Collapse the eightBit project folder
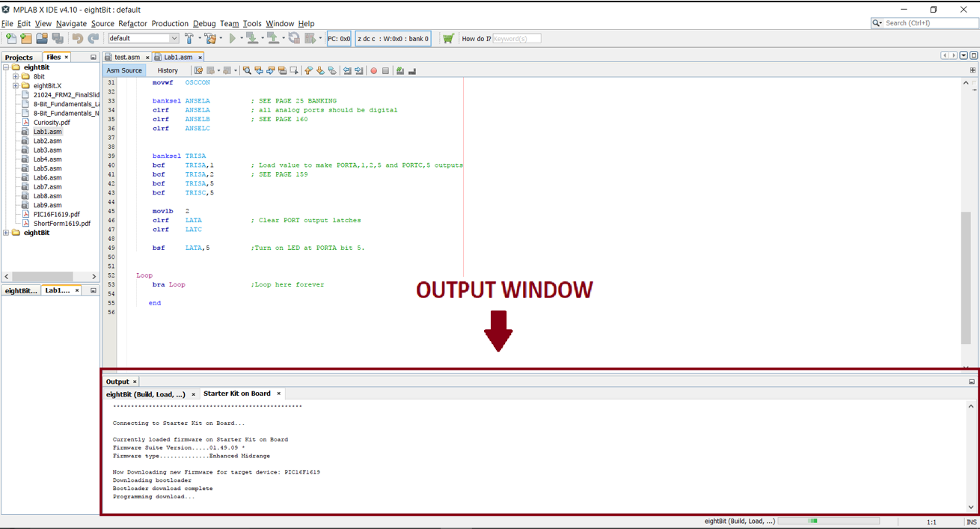This screenshot has width=980, height=529. coord(7,67)
